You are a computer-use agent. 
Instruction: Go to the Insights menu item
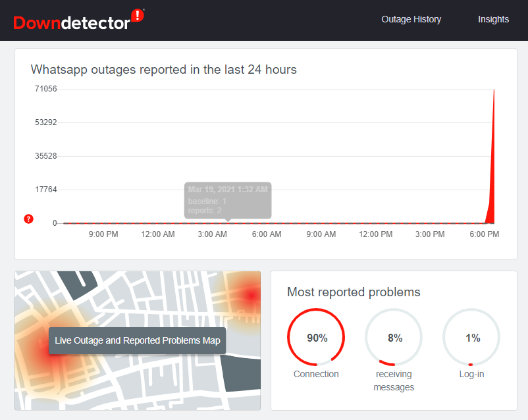pos(493,20)
